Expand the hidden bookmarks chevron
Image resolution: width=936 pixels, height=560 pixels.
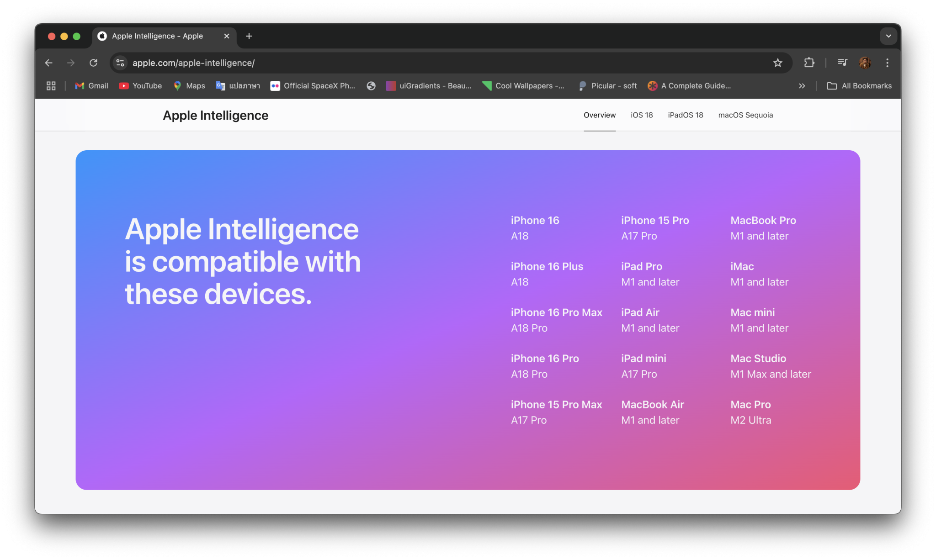click(x=802, y=86)
